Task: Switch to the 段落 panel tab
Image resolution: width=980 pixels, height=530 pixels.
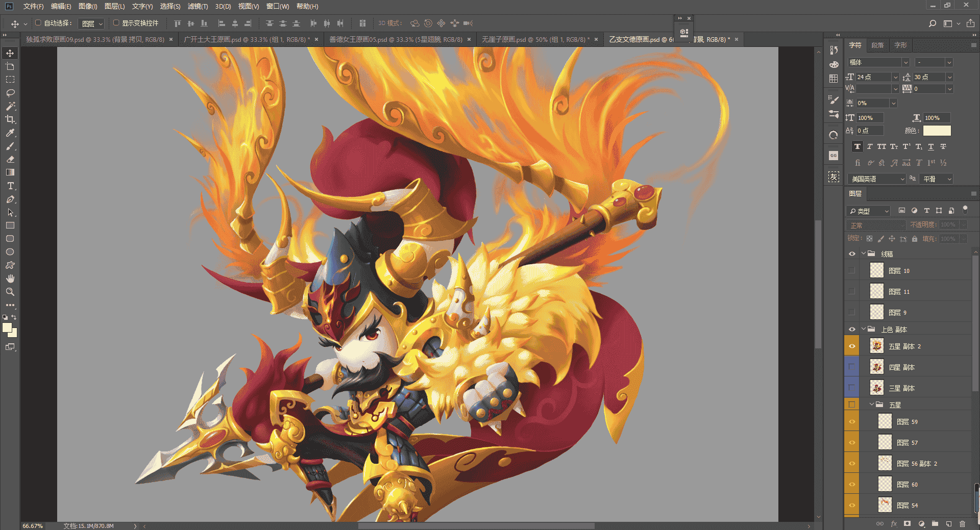Action: click(877, 45)
